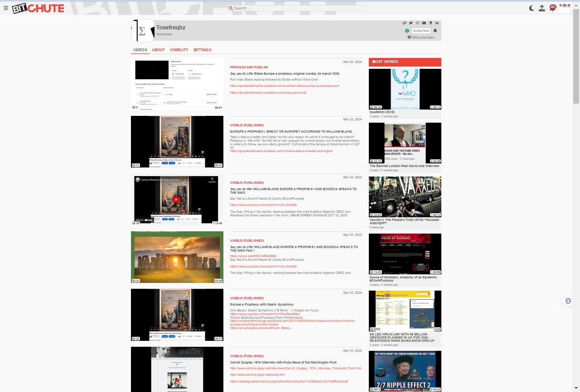Click the Subscribed button

[421, 31]
